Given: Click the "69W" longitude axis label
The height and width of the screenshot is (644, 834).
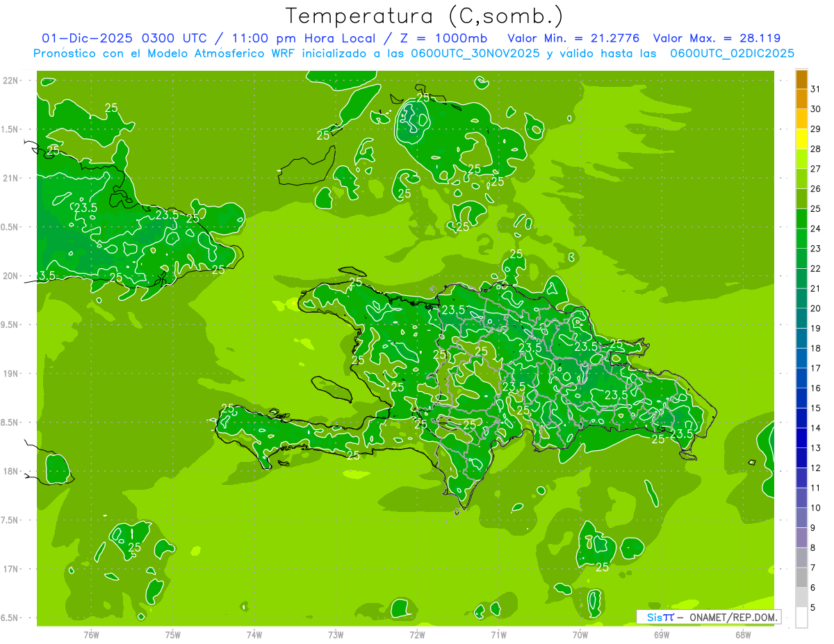Looking at the screenshot, I should (x=662, y=634).
